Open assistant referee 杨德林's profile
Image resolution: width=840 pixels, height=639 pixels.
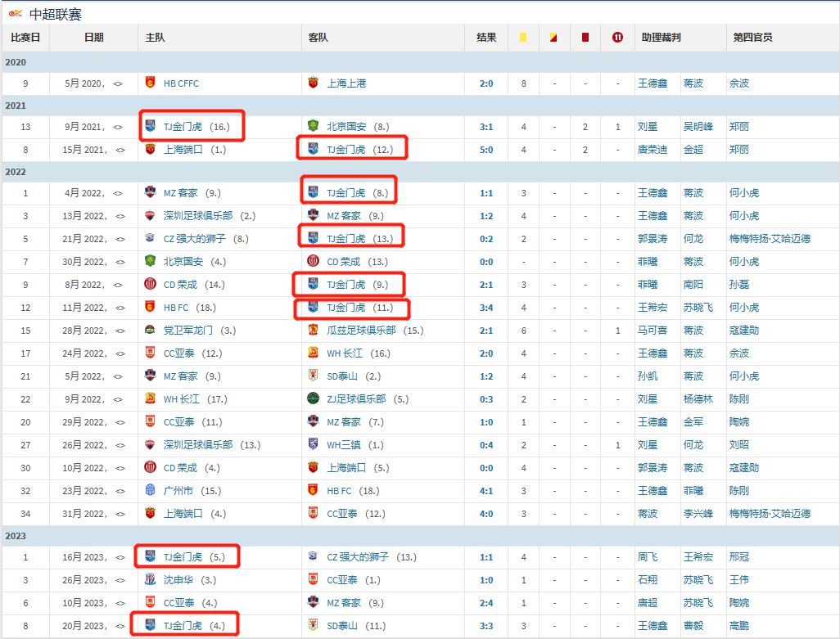click(698, 399)
